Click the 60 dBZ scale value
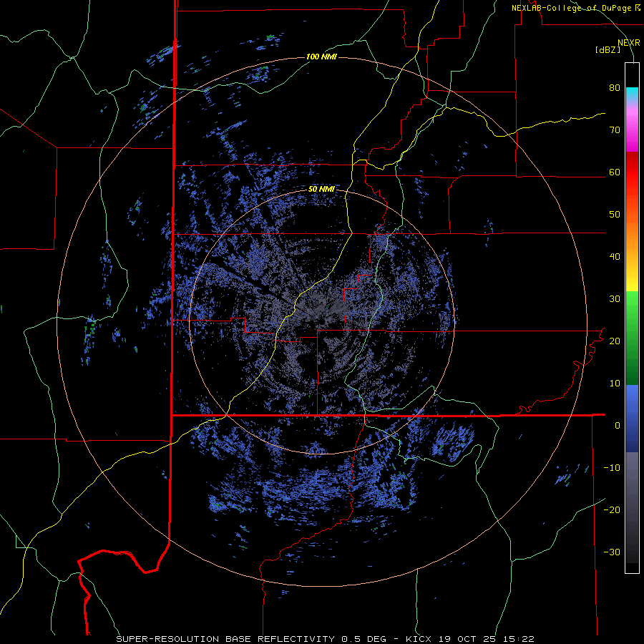The height and width of the screenshot is (644, 644). pyautogui.click(x=615, y=172)
